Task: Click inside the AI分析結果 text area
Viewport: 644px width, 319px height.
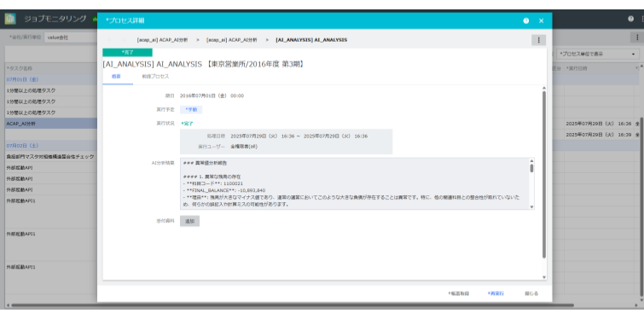Action: [x=355, y=183]
